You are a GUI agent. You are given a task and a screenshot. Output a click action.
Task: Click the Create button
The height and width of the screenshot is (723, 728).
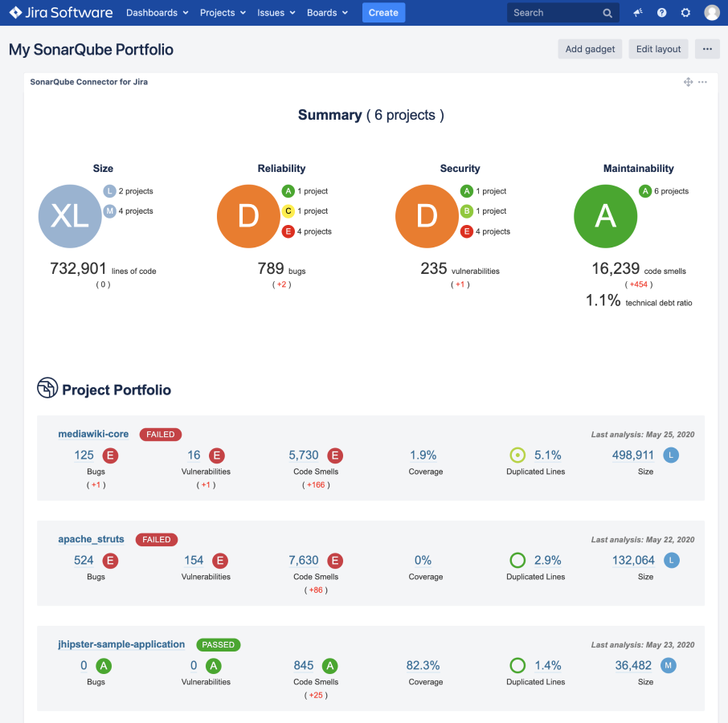[383, 12]
